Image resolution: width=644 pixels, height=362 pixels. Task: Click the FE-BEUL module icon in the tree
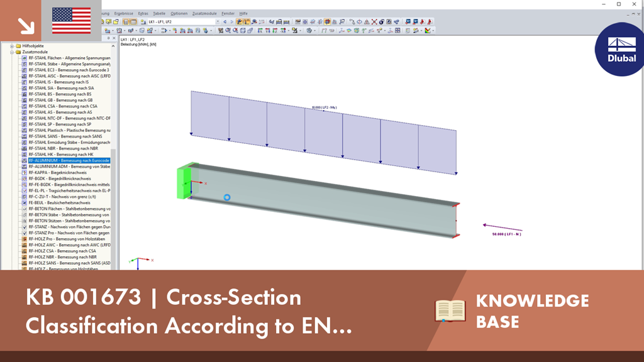tap(25, 203)
